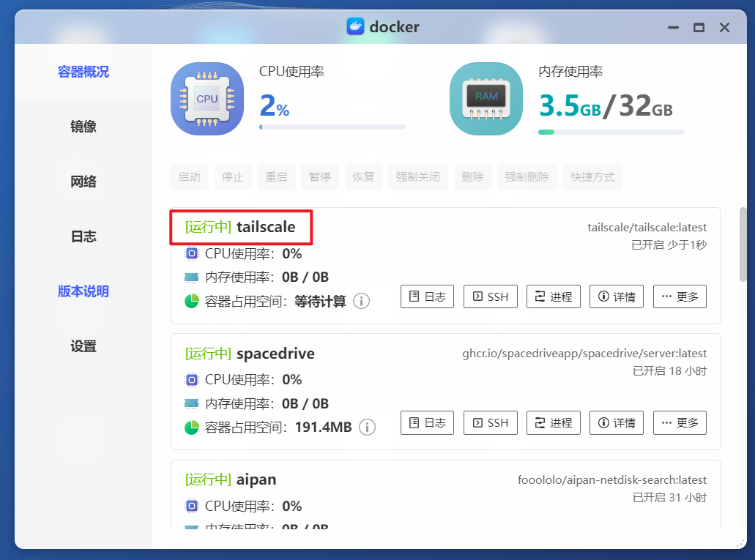Click the info icon next to tailscale disk usage
This screenshot has height=560, width=755.
point(361,301)
